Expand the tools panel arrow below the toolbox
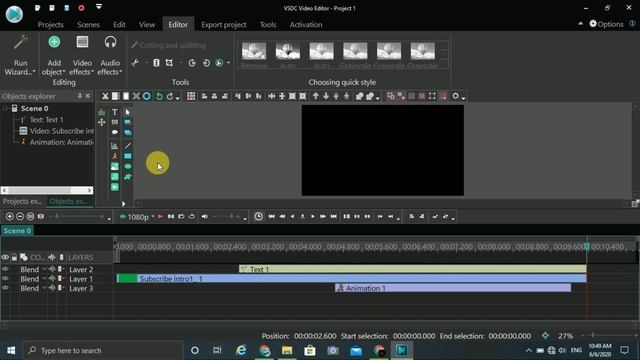640x360 pixels. pos(123,204)
